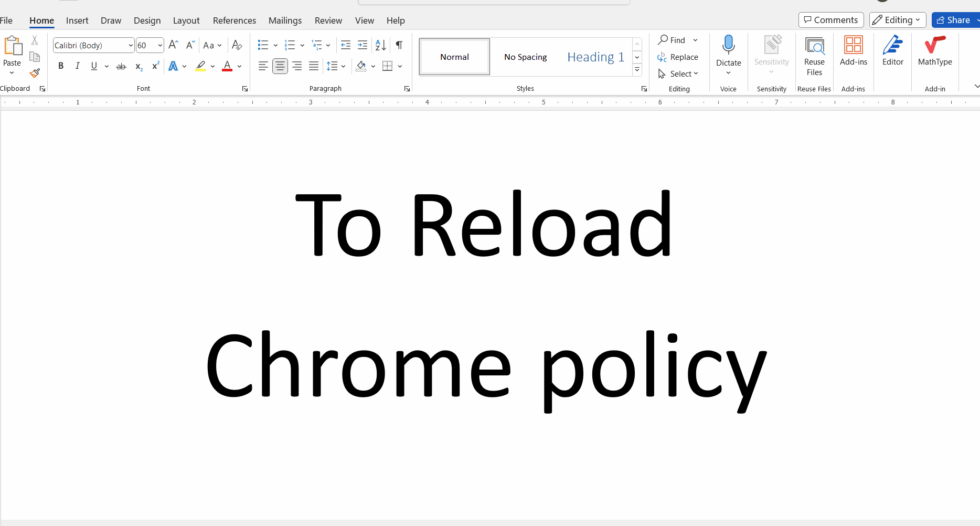Toggle italic formatting
980x526 pixels.
click(78, 66)
